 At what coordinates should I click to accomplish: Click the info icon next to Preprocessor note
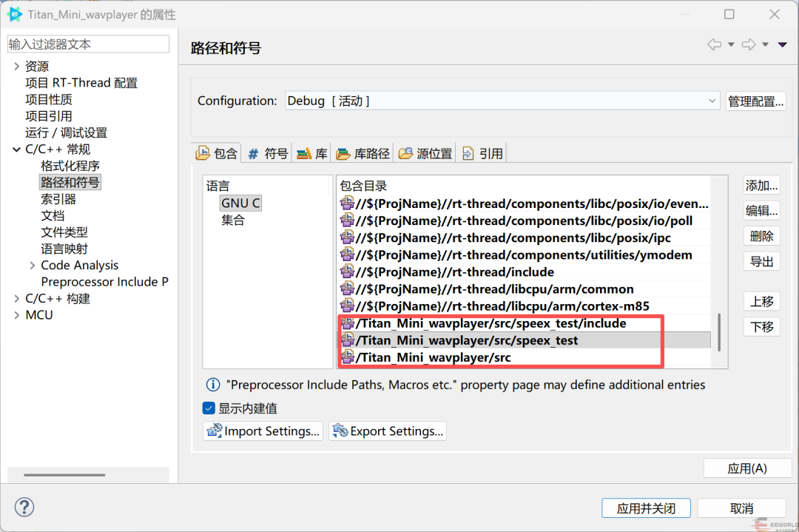click(213, 385)
